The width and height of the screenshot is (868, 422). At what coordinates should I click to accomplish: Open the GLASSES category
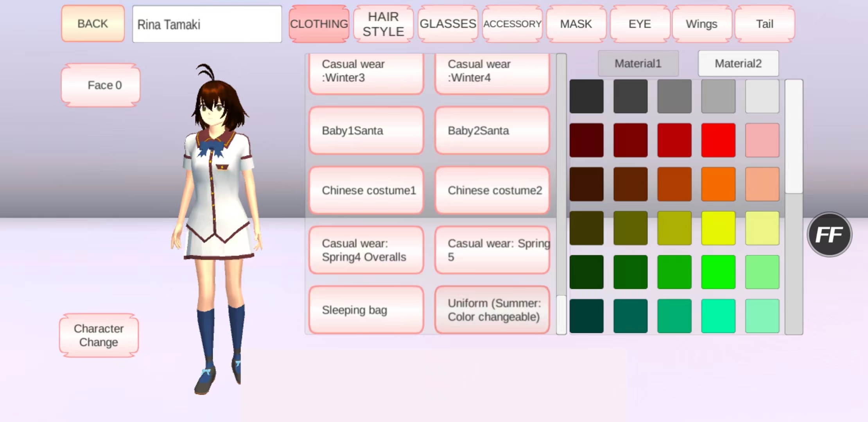coord(448,24)
